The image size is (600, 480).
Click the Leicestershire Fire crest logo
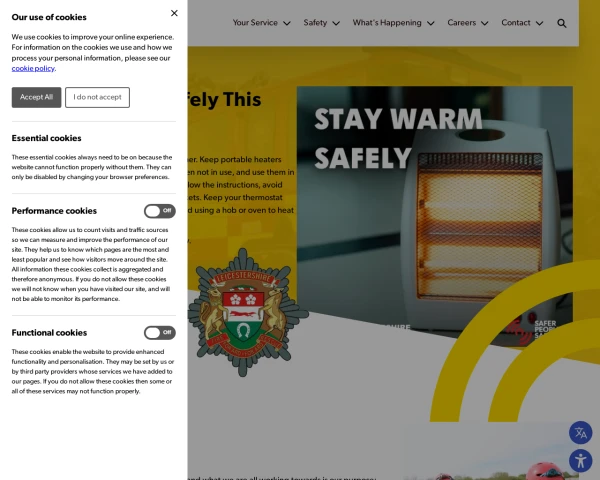coord(247,312)
